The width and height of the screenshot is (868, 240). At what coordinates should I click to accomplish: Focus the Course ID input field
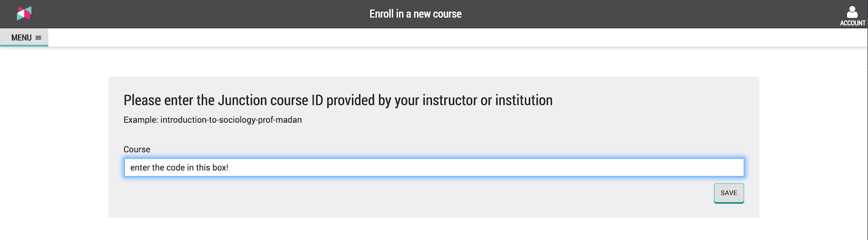[x=434, y=167]
